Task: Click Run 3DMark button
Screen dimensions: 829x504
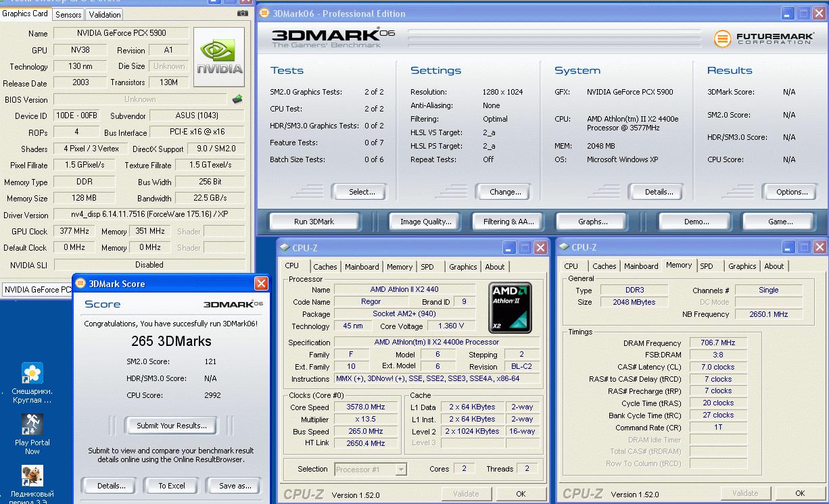Action: 314,222
